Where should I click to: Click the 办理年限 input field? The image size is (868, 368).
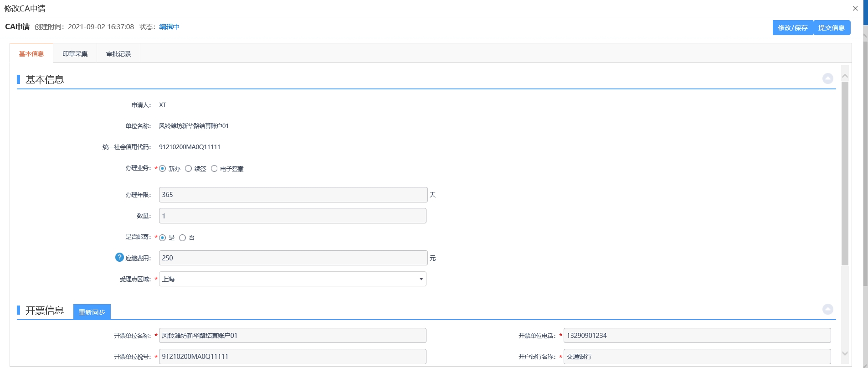[293, 195]
